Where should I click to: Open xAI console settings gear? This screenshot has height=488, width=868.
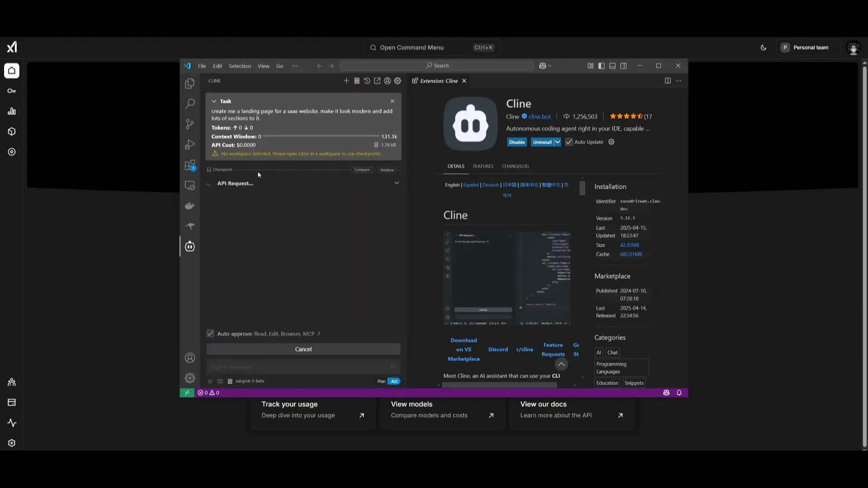tap(12, 443)
